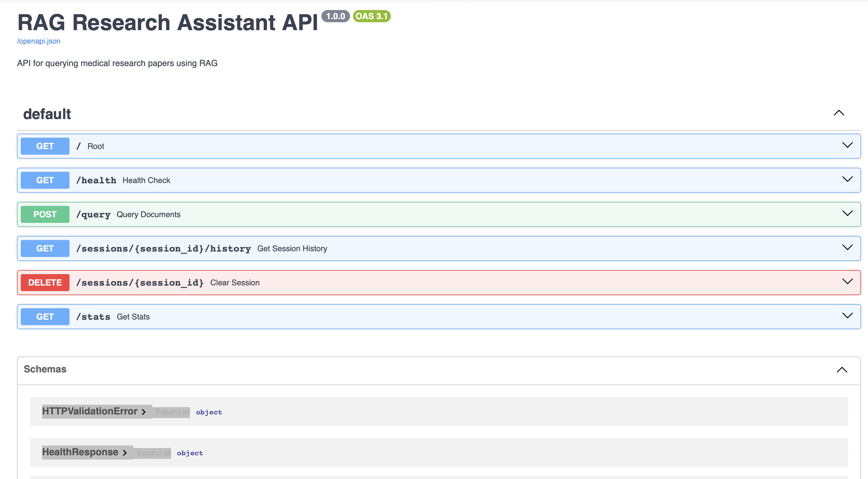Viewport: 868px width, 479px height.
Task: Click Expand all for HealthResponse
Action: [153, 453]
